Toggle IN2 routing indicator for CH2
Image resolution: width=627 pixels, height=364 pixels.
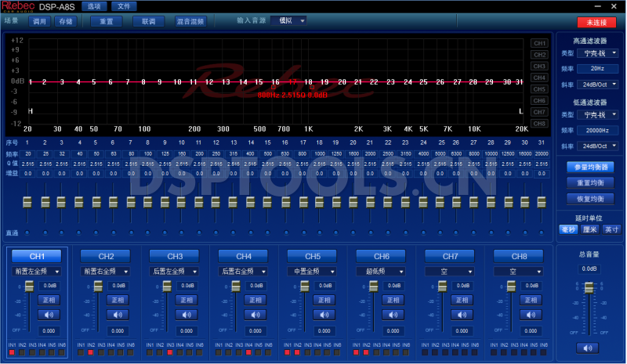coord(91,352)
